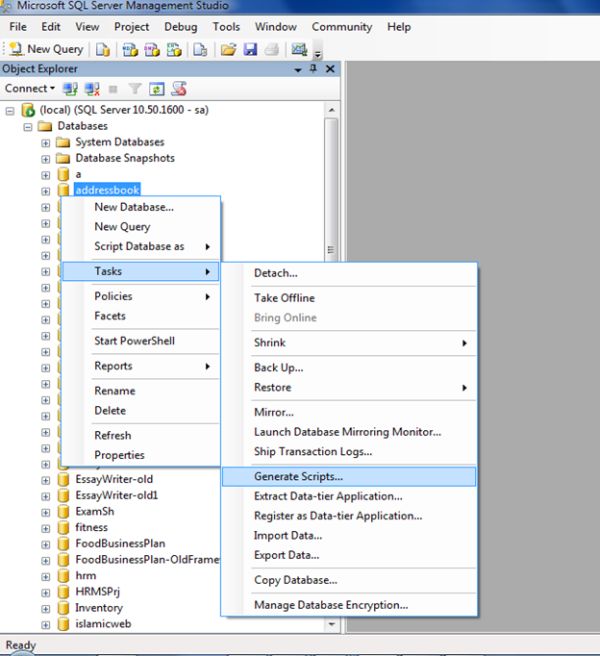Click the Stop icon in Object Explorer toolbar
The width and height of the screenshot is (600, 656).
[113, 89]
